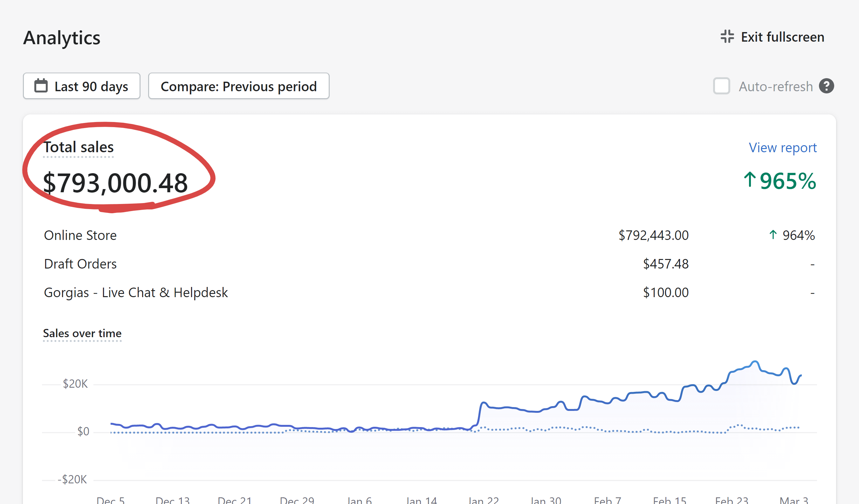Image resolution: width=859 pixels, height=504 pixels.
Task: Click the calendar icon in date picker
Action: [41, 86]
